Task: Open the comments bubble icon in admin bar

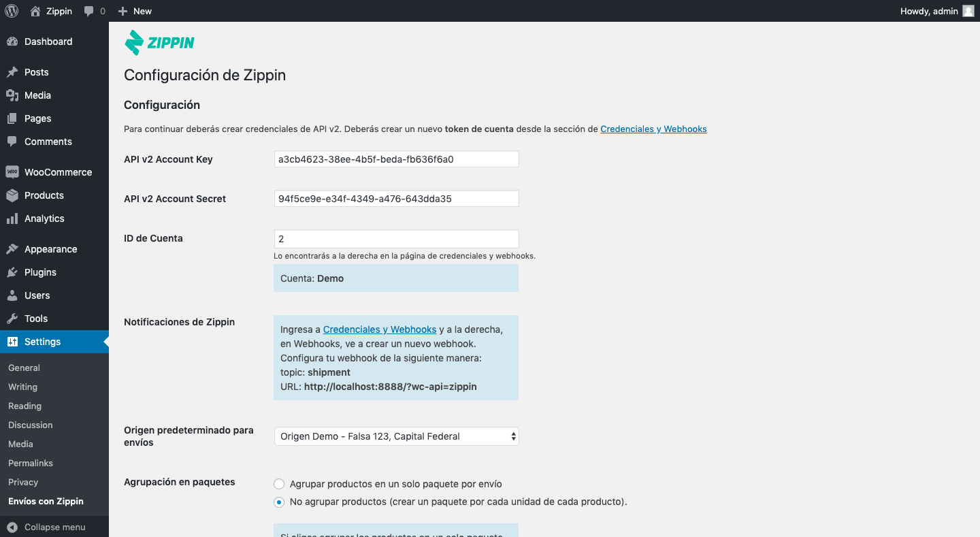Action: (x=89, y=12)
